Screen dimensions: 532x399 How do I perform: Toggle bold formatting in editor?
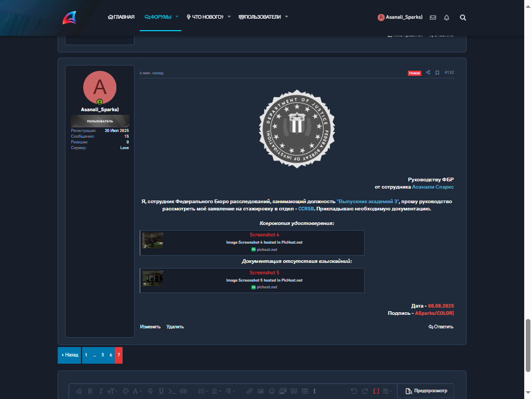[90, 391]
